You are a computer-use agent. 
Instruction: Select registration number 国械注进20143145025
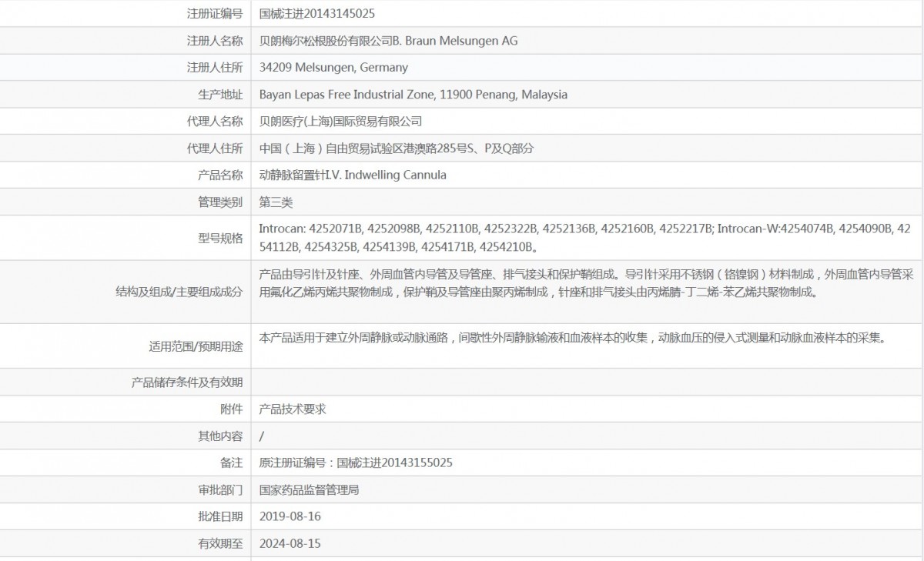[x=317, y=14]
